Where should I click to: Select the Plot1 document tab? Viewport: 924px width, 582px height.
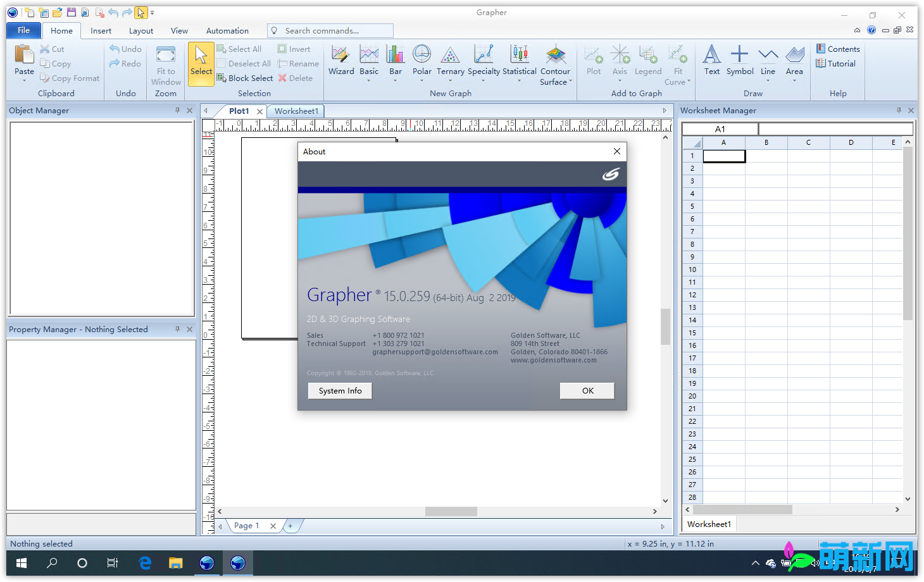pyautogui.click(x=239, y=111)
